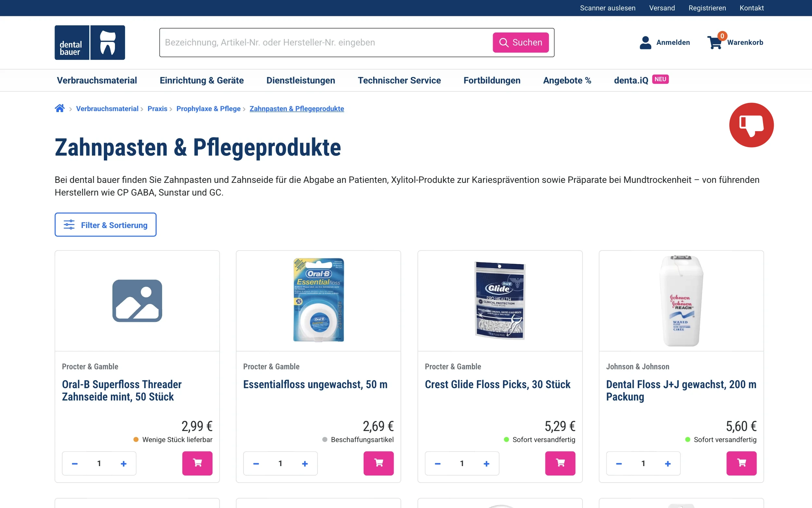The image size is (812, 508).
Task: Click the '2,99 €' price
Action: [197, 426]
